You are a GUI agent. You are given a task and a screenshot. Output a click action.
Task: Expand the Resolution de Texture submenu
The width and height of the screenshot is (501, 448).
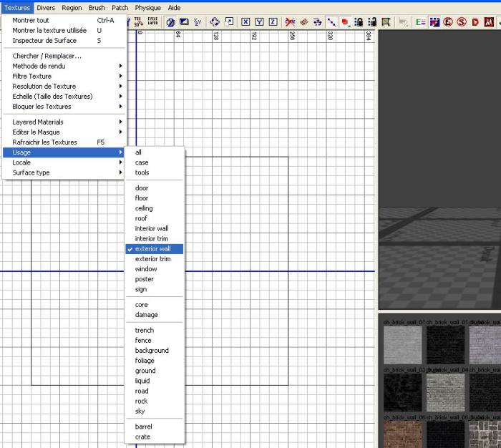tap(64, 87)
